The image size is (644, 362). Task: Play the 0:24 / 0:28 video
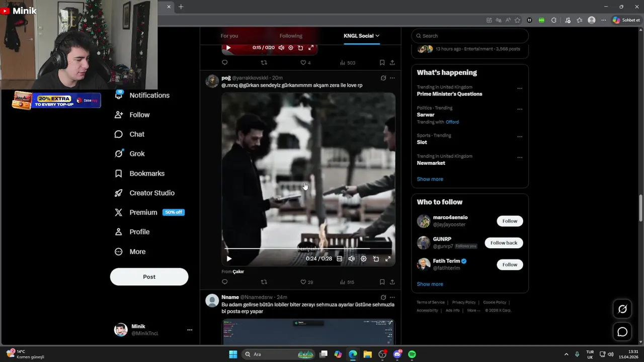coord(229,258)
